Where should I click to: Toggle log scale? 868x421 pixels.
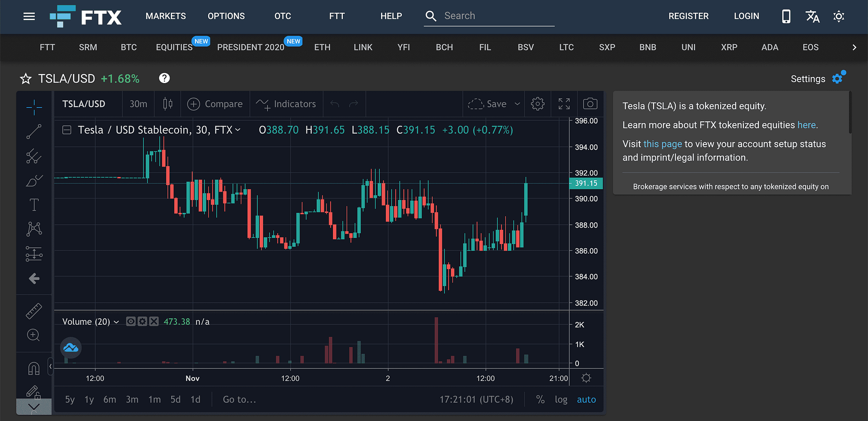coord(561,400)
